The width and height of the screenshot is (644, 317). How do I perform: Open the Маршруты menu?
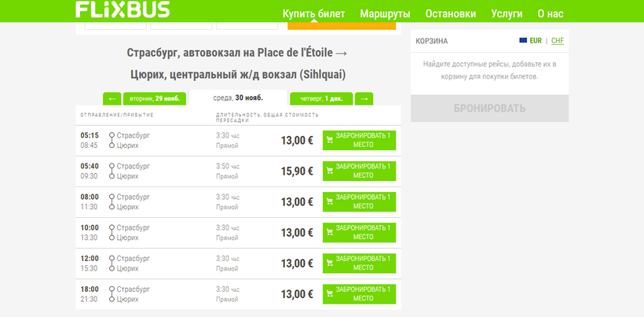(385, 14)
